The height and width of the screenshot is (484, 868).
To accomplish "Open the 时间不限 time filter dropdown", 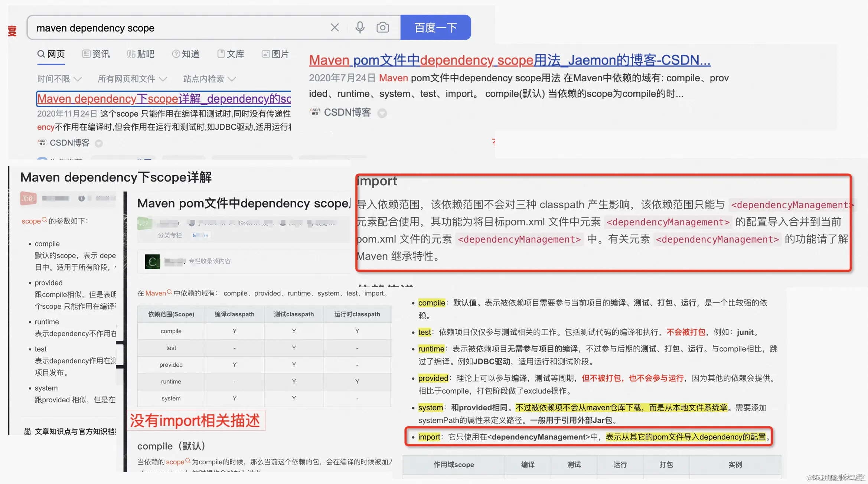I will pos(59,79).
